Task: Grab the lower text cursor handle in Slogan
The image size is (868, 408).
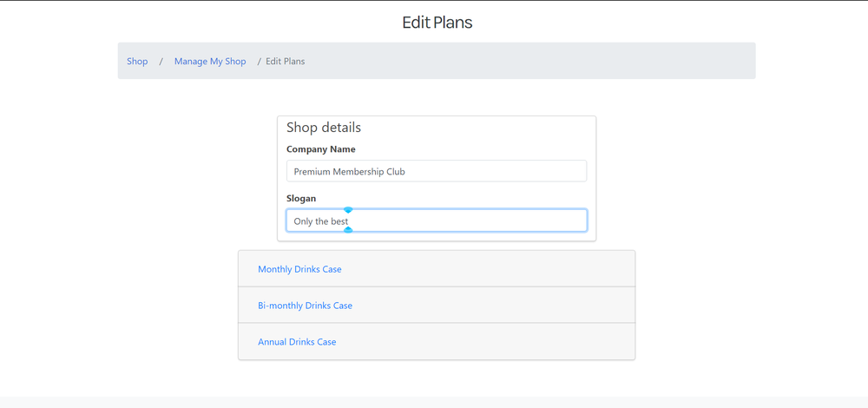Action: 348,230
